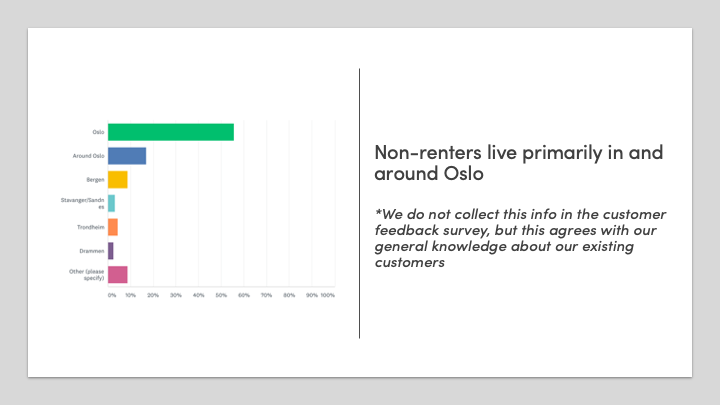The width and height of the screenshot is (720, 405).
Task: Click the italic footnote about customer feedback survey
Action: (520, 238)
